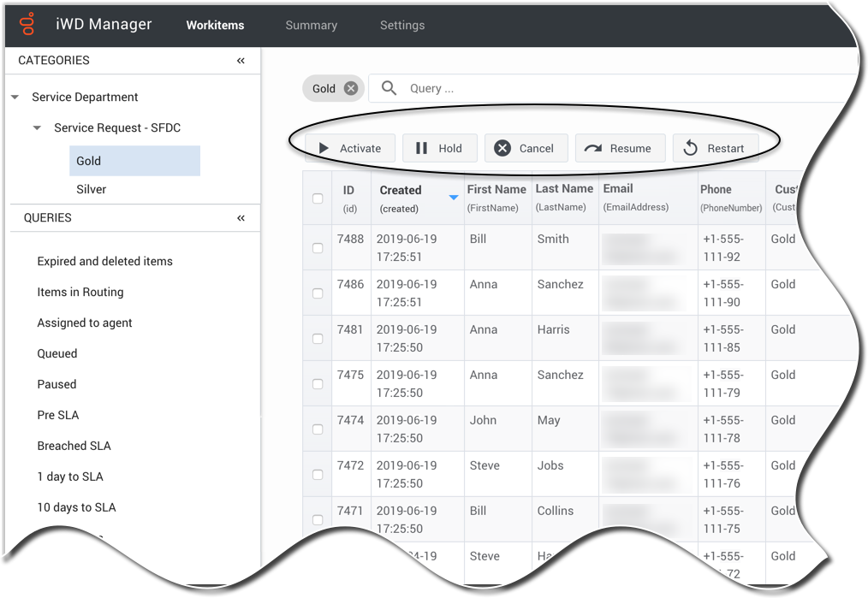
Task: Remove the Gold filter chip
Action: tap(350, 88)
